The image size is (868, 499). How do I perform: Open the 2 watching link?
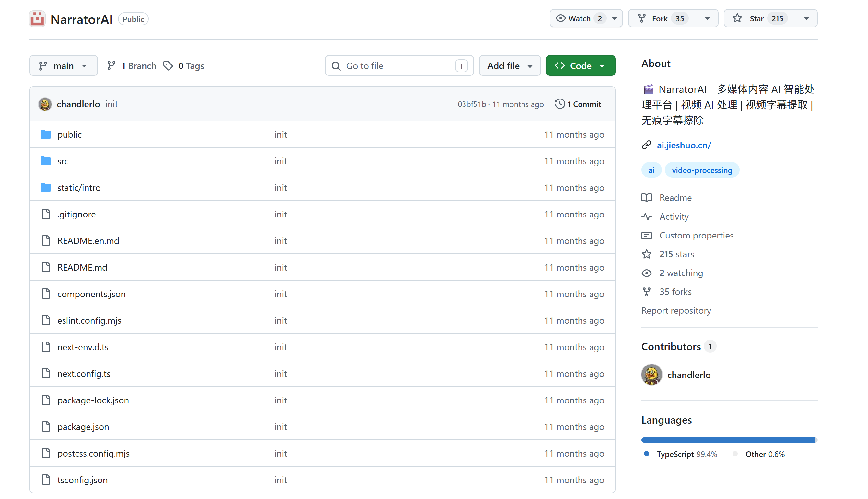click(681, 273)
